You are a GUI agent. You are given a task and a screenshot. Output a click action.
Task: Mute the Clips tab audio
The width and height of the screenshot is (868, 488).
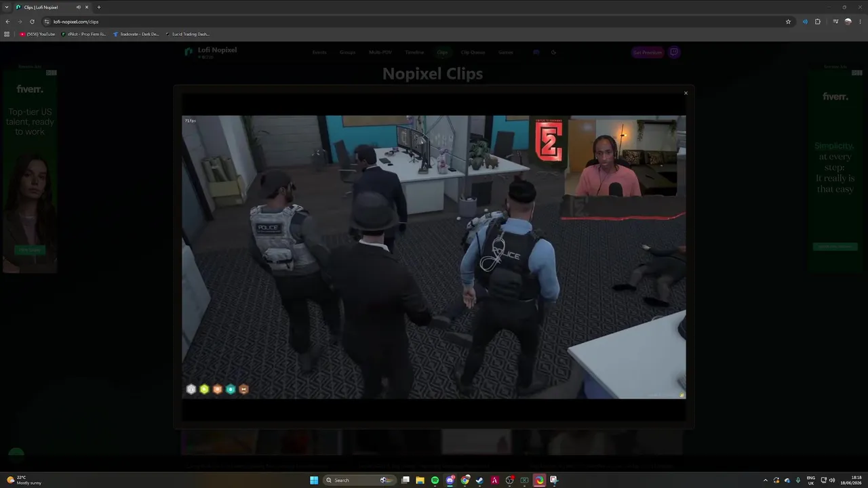point(78,7)
